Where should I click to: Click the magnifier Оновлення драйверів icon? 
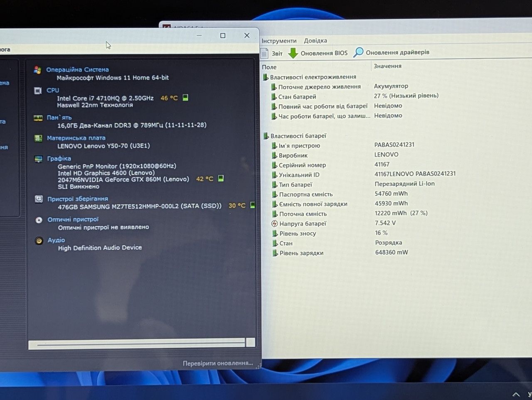[x=358, y=52]
